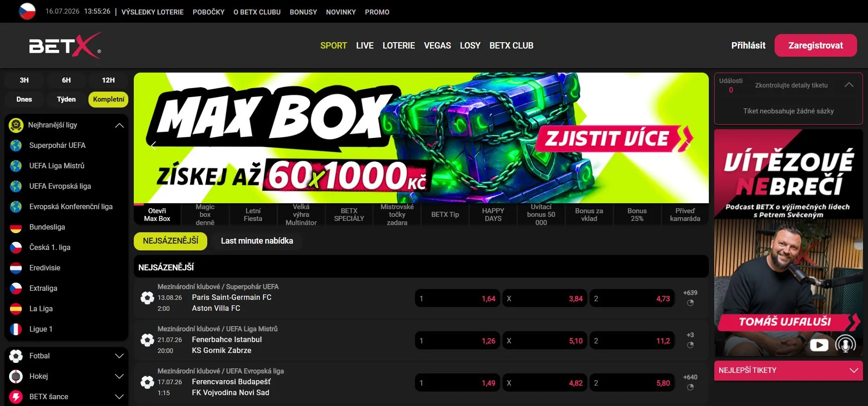This screenshot has width=868, height=406.
Task: Open the LOTERIE main menu
Action: [x=399, y=46]
